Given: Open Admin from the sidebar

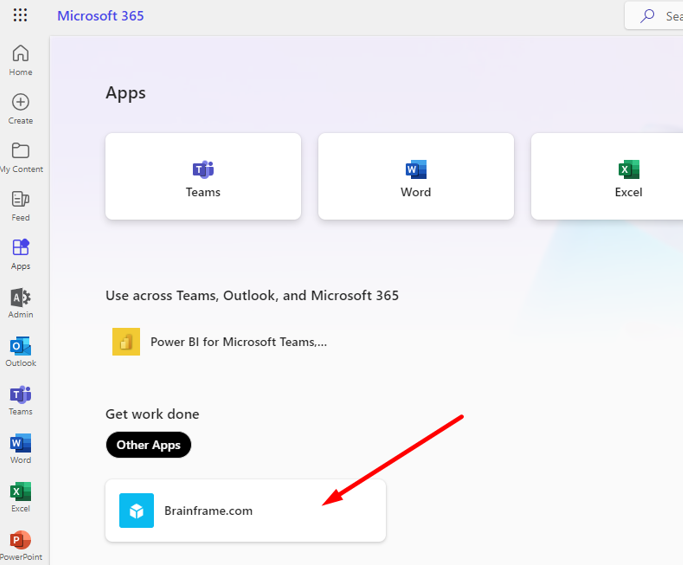Looking at the screenshot, I should coord(20,302).
